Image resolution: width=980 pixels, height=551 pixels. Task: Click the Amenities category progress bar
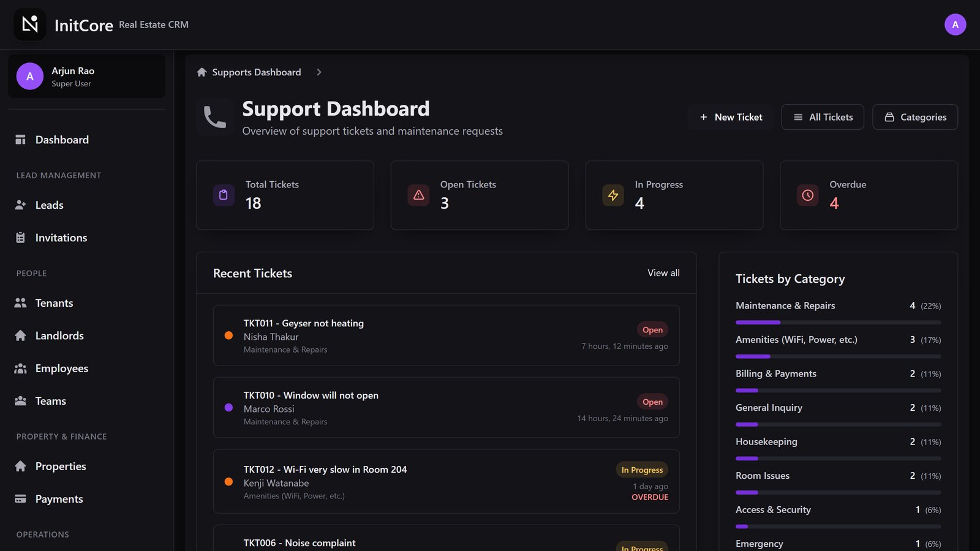coord(838,356)
